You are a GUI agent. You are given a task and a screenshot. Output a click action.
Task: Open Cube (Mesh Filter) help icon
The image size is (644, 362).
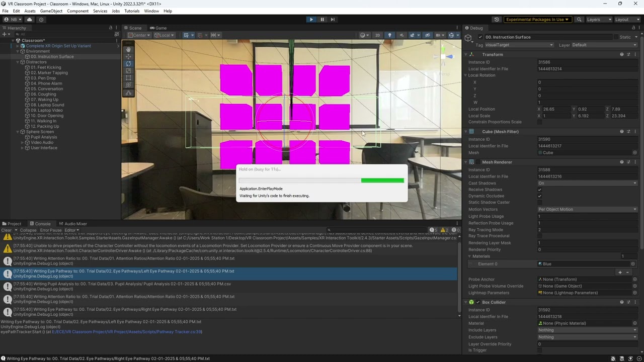[622, 131]
